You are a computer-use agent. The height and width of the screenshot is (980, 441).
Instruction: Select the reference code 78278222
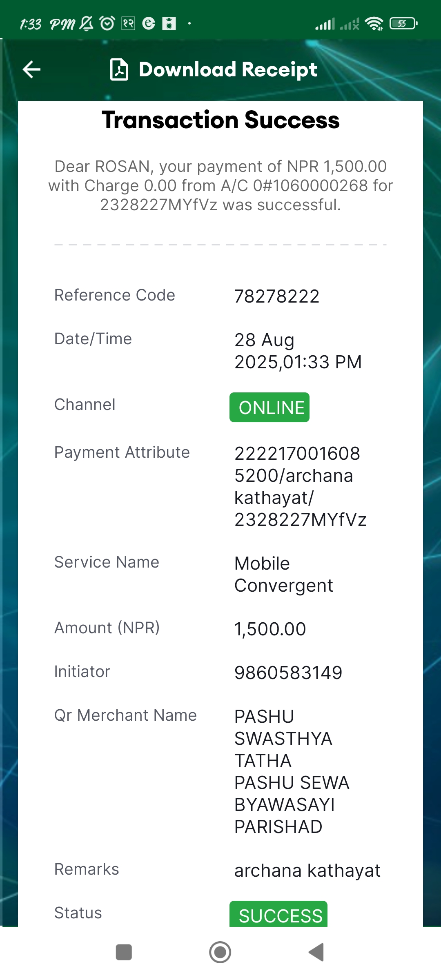[x=277, y=296]
